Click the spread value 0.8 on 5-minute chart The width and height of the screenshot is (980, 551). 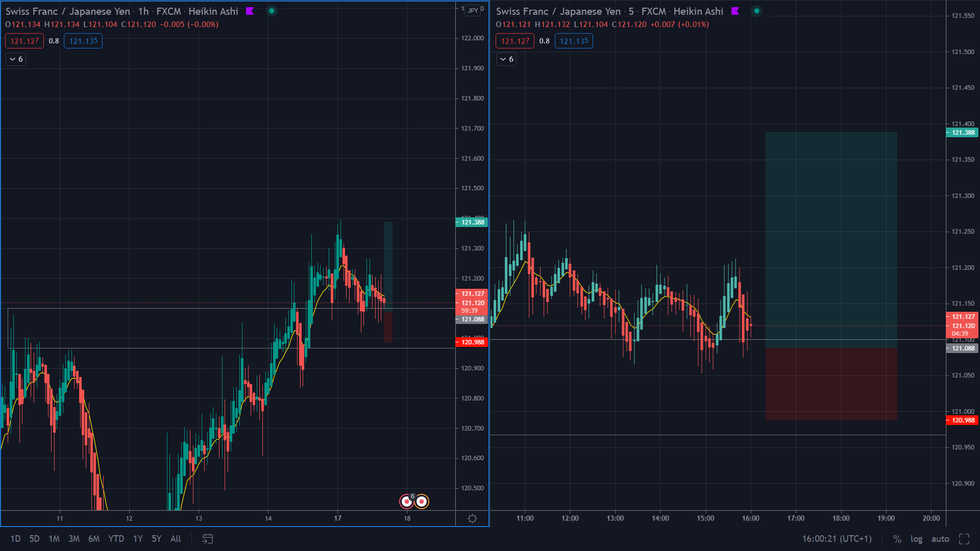coord(544,41)
